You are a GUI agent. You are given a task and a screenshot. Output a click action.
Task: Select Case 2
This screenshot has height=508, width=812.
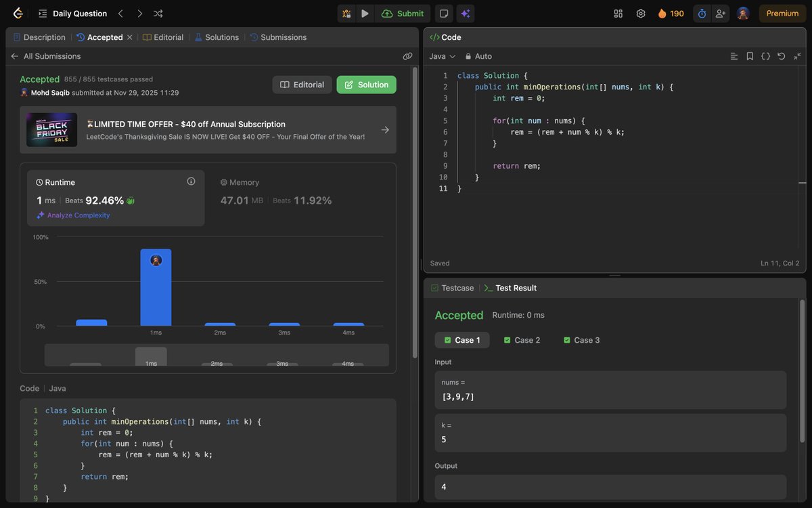[x=522, y=340]
